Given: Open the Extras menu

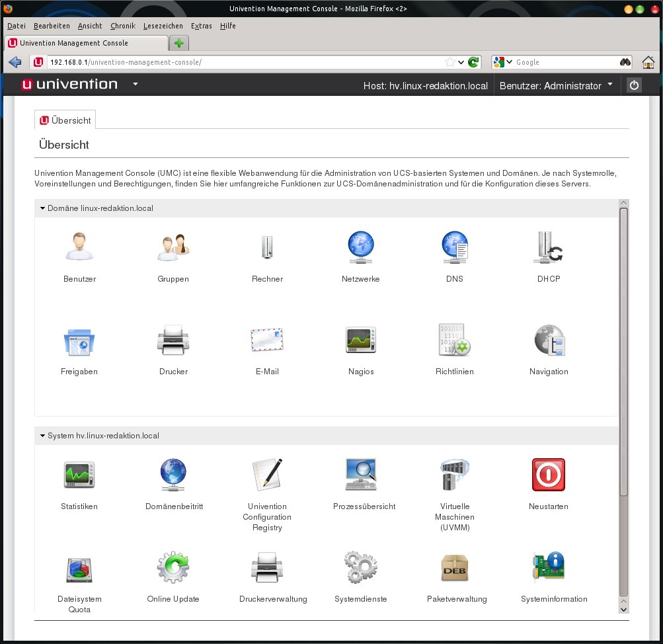Looking at the screenshot, I should 201,26.
